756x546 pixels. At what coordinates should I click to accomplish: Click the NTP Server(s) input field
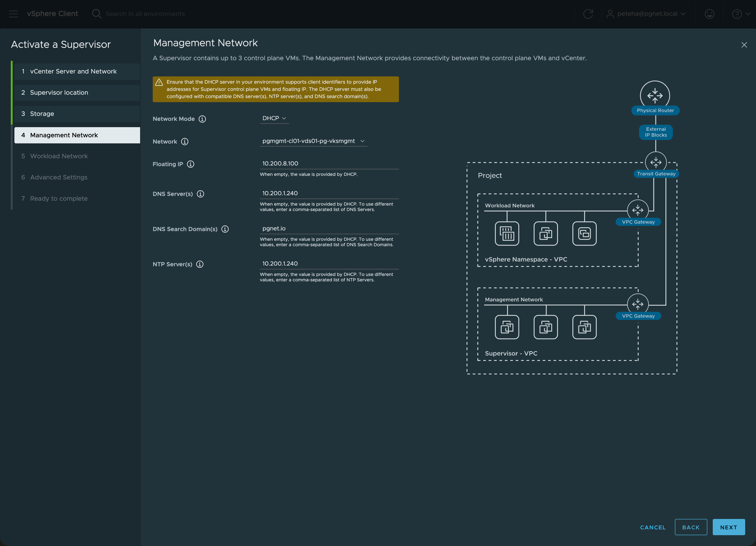pyautogui.click(x=329, y=264)
